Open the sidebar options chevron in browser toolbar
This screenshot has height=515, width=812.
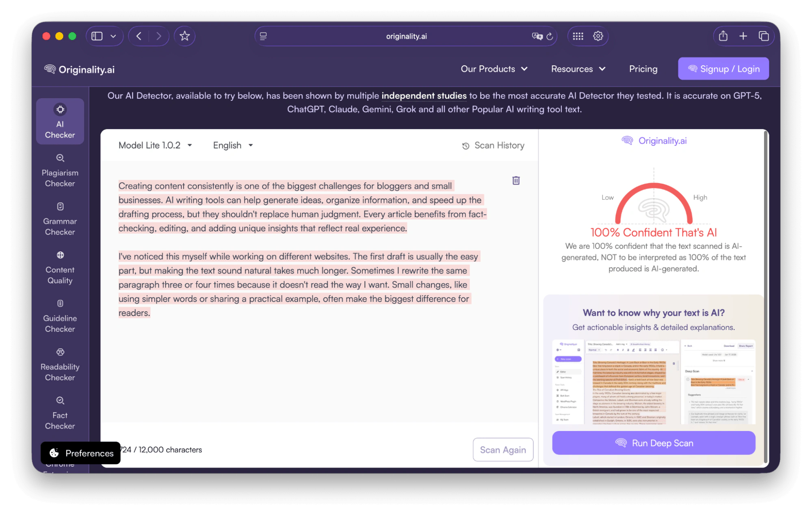(113, 36)
